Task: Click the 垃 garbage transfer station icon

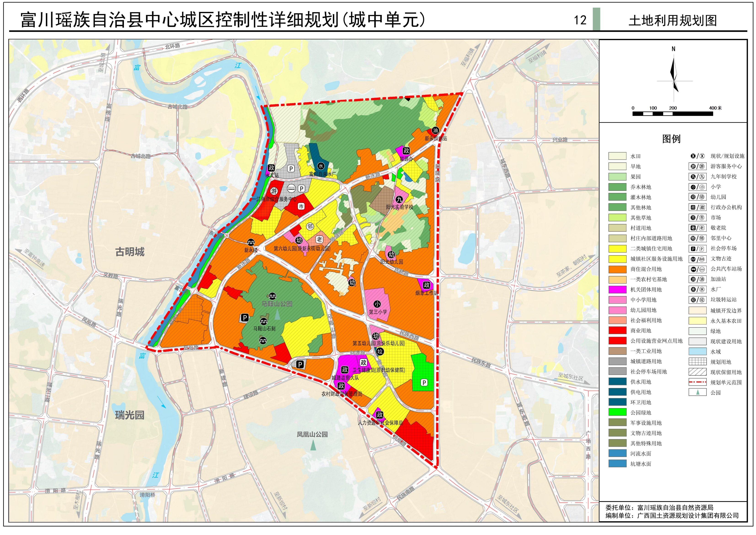Action: click(380, 352)
